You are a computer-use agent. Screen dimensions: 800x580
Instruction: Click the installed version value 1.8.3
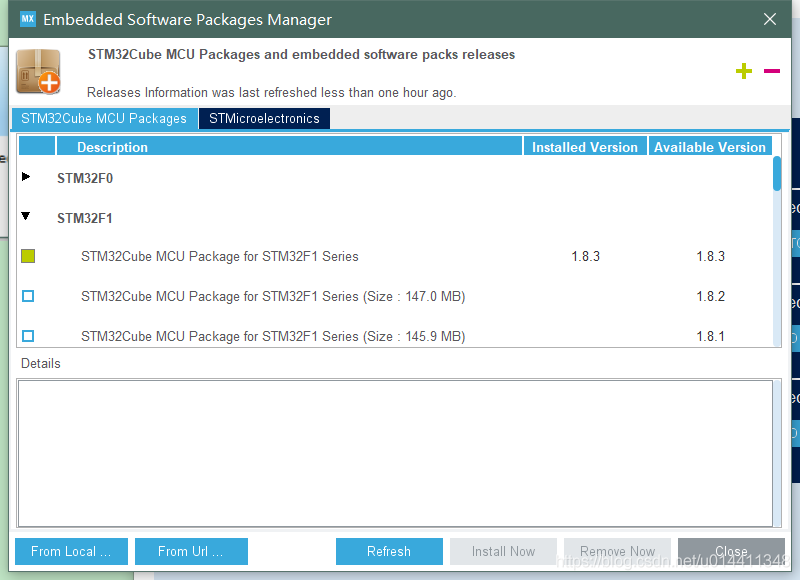[586, 256]
